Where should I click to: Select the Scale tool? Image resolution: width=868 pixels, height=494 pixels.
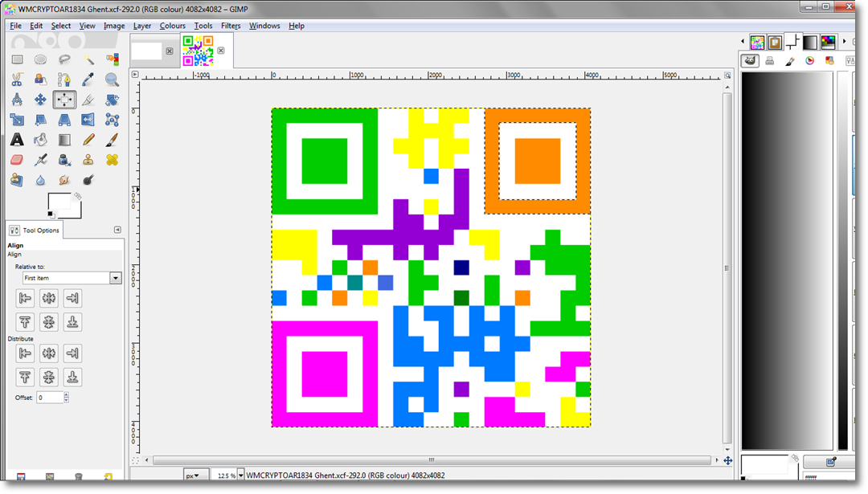click(x=17, y=120)
